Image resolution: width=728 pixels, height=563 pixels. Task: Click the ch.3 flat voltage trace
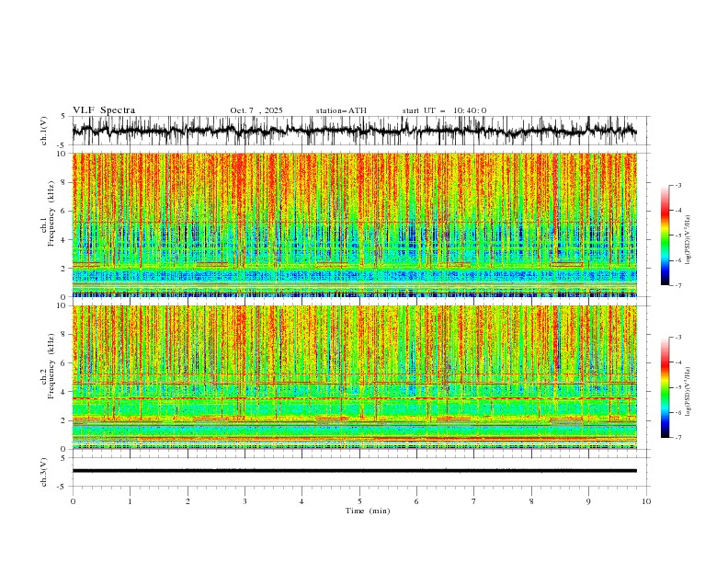point(354,471)
